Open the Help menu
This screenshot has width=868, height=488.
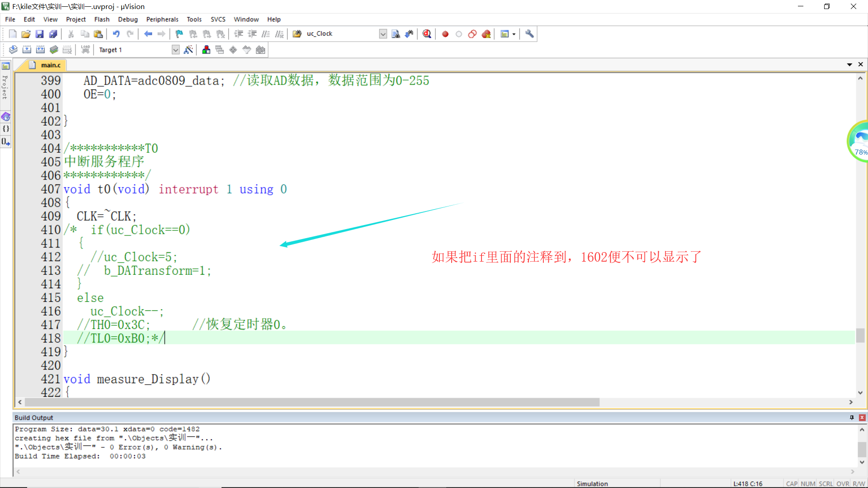click(x=274, y=19)
